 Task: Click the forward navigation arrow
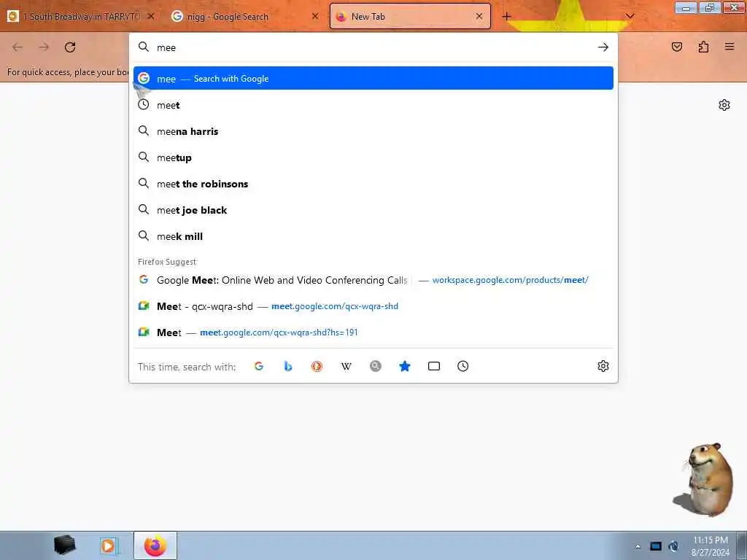(44, 47)
